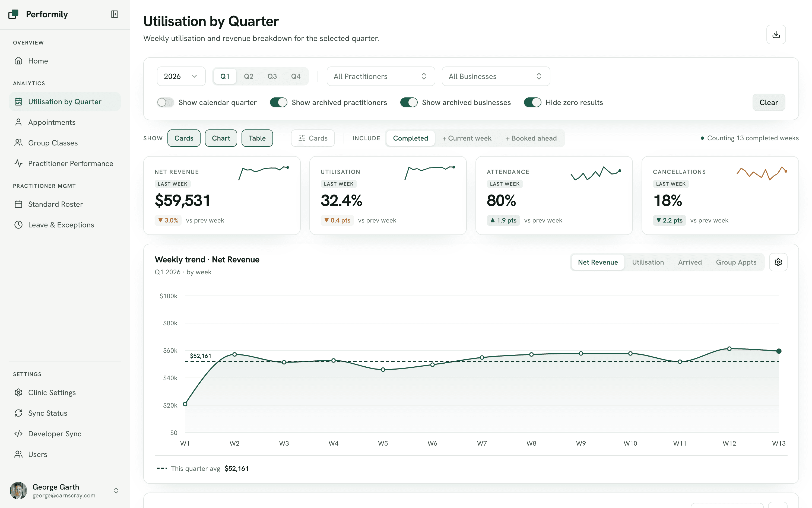Screen dimensions: 812x508
Task: Enable Show calendar quarter toggle
Action: point(165,103)
